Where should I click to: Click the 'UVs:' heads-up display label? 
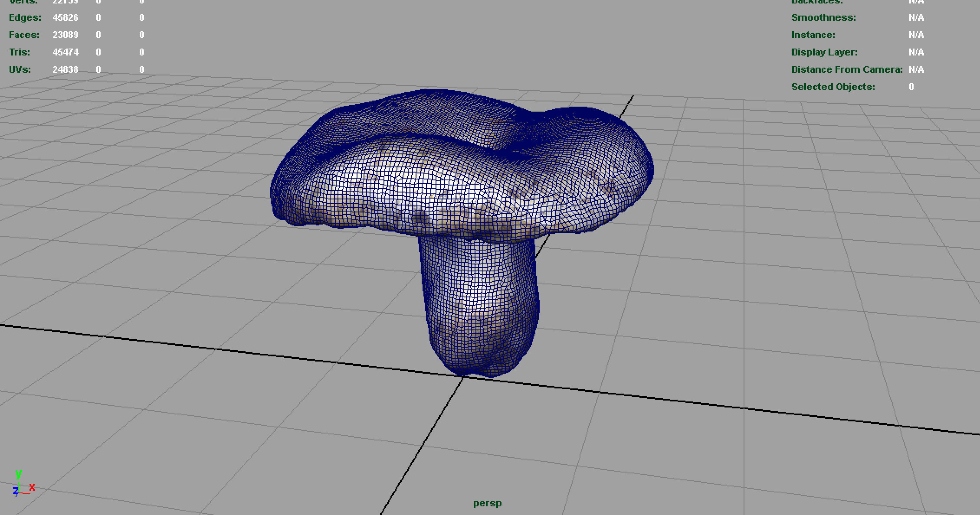coord(20,70)
